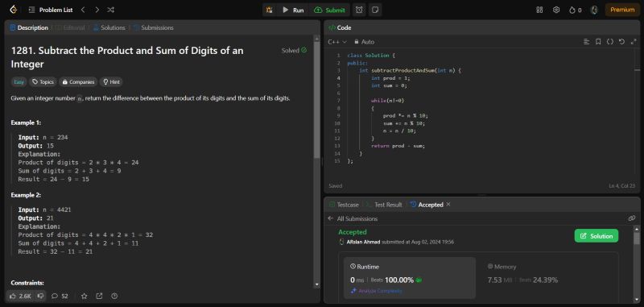
Task: Open the user profile avatar
Action: (594, 10)
